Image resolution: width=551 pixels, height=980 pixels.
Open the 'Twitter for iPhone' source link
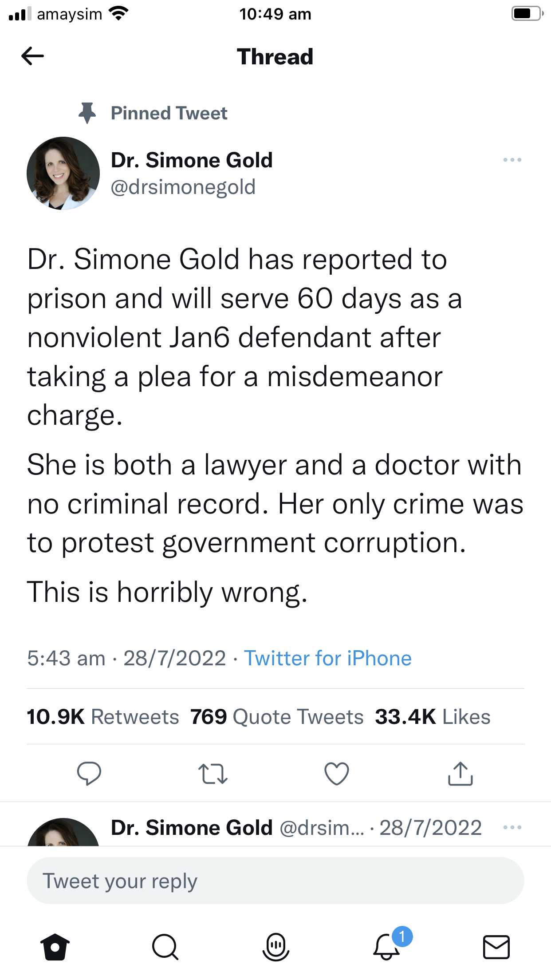pos(328,658)
